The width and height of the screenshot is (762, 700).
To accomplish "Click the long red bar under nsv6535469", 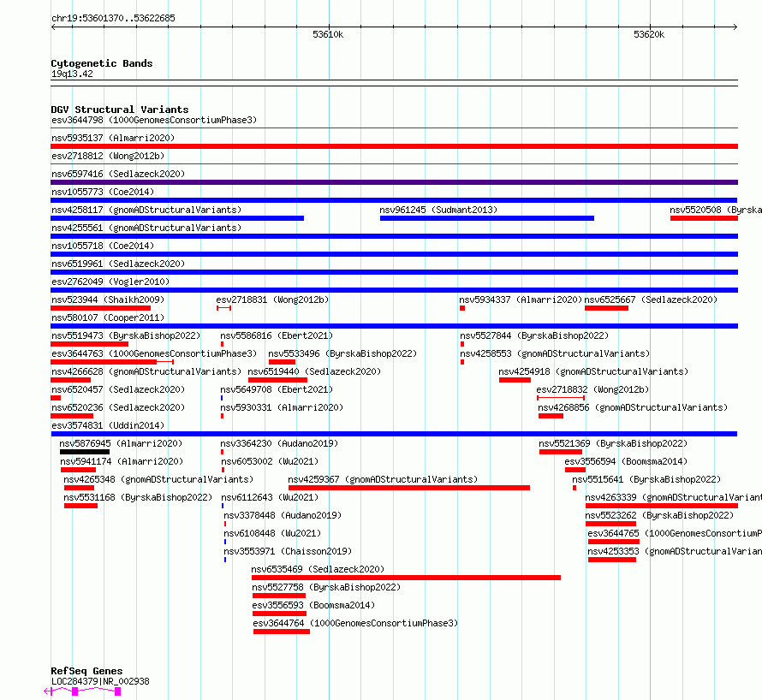I will (x=407, y=578).
